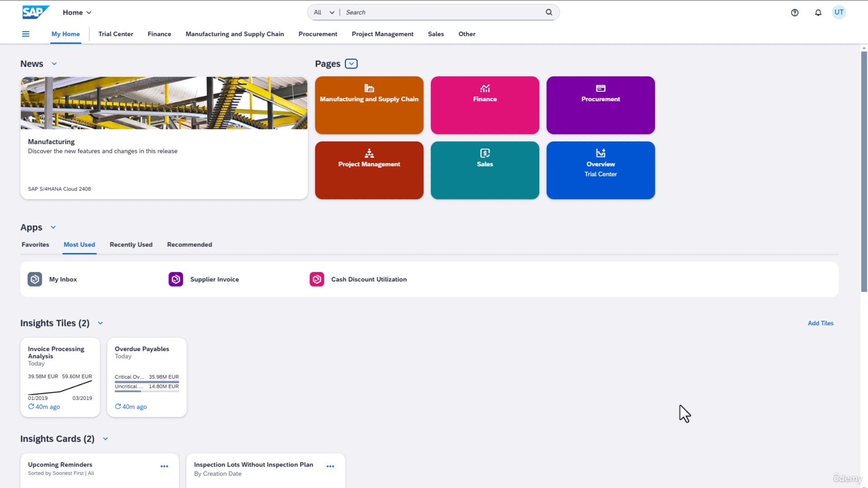Open the teal Sales page tile
Image resolution: width=868 pixels, height=488 pixels.
tap(485, 170)
